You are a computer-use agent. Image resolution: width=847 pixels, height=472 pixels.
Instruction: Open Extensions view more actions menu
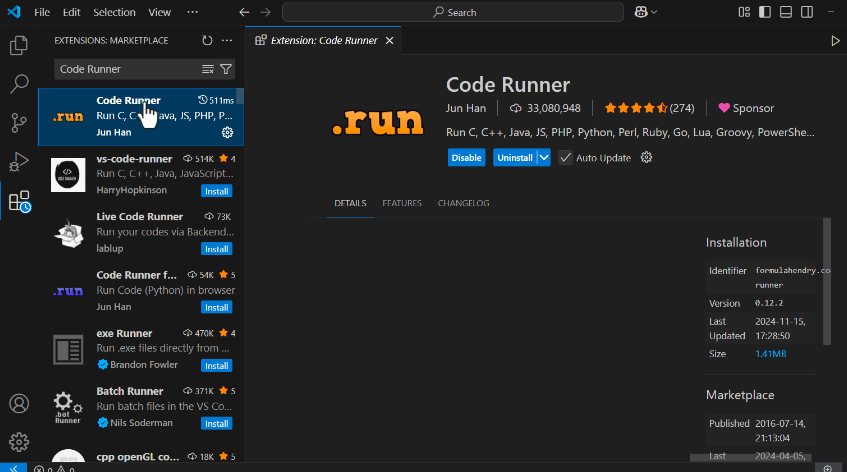tap(227, 41)
